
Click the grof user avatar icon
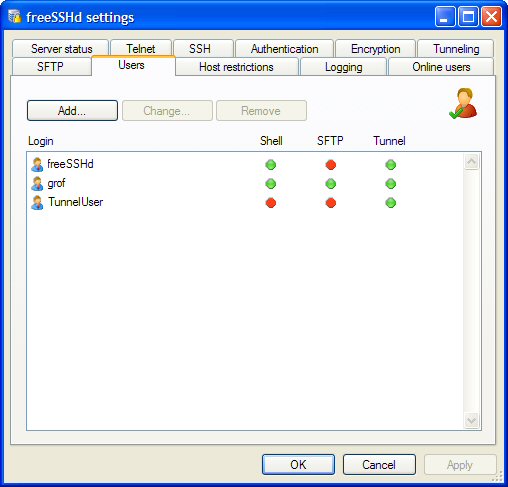point(37,183)
